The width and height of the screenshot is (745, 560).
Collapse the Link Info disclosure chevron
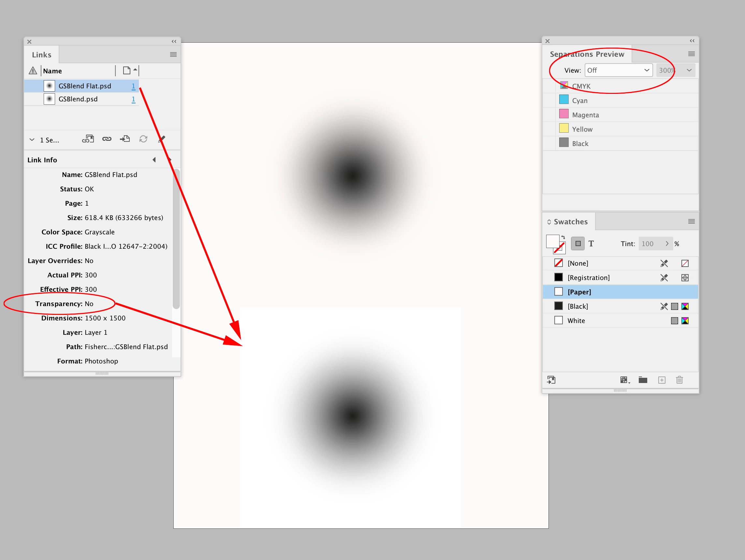32,140
